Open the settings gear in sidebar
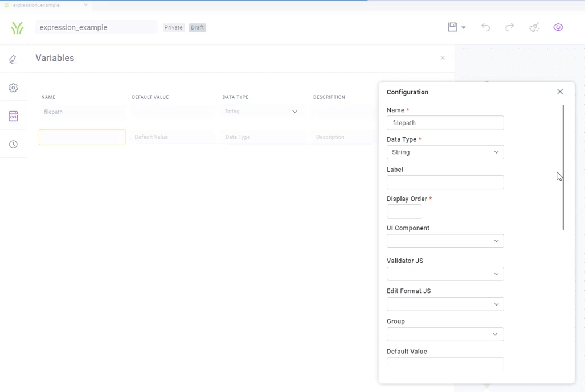This screenshot has height=392, width=585. click(x=13, y=88)
